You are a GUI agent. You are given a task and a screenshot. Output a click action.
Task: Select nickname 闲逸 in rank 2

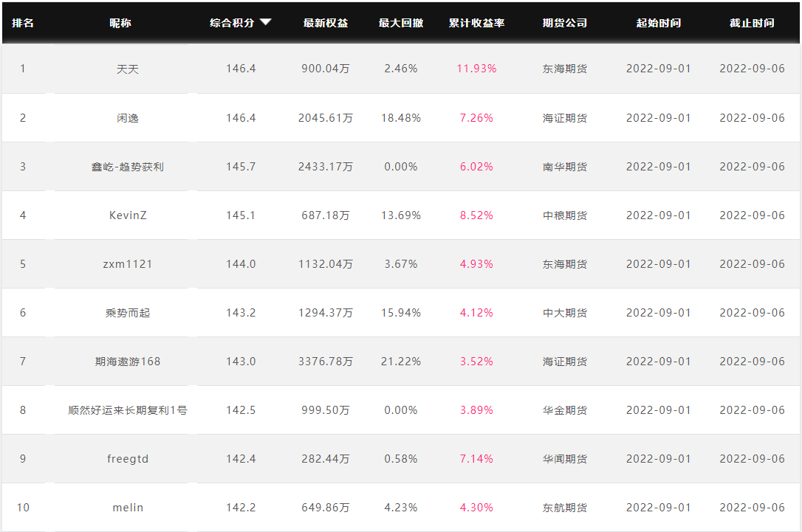point(128,118)
